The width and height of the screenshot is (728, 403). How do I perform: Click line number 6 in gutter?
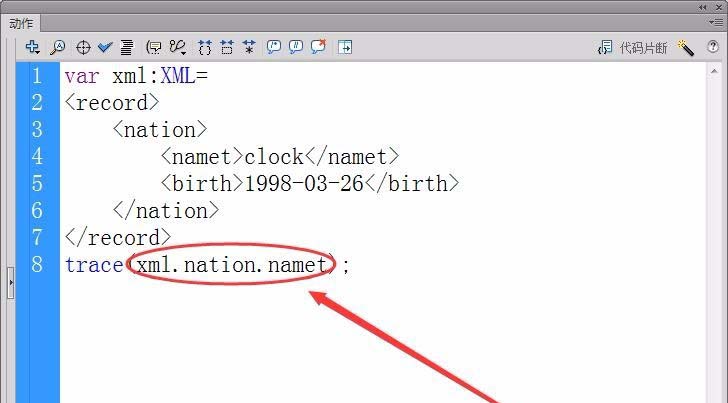click(38, 210)
